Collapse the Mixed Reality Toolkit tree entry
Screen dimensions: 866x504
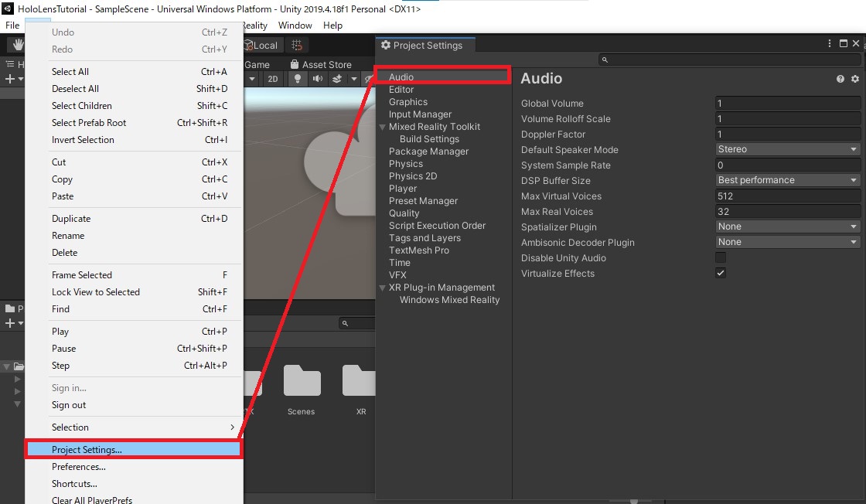pos(382,127)
